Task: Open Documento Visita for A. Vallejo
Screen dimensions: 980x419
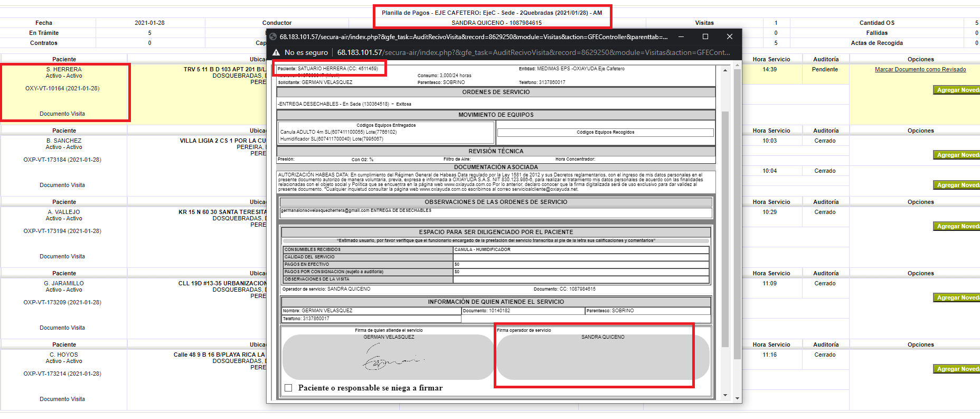Action: 62,256
